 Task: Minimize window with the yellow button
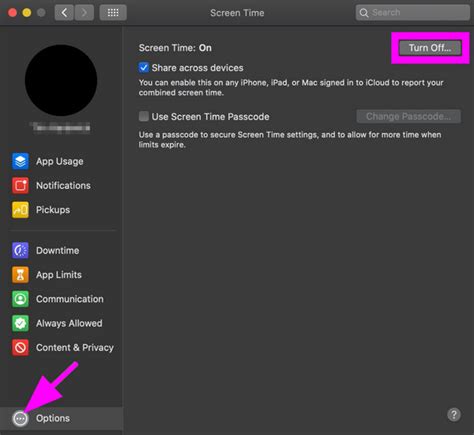(x=27, y=13)
